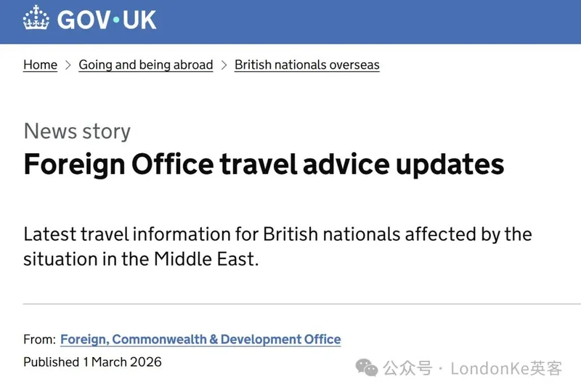Go to the Home breadcrumb link
This screenshot has height=392, width=581.
point(40,65)
